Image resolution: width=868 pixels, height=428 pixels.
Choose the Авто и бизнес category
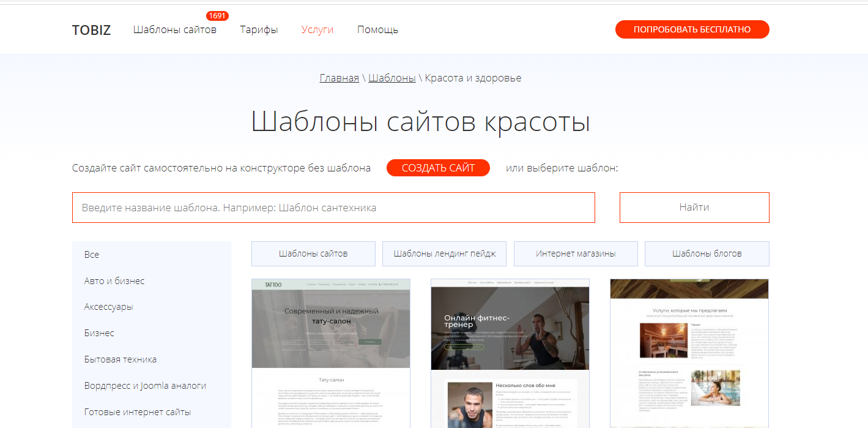pyautogui.click(x=114, y=281)
